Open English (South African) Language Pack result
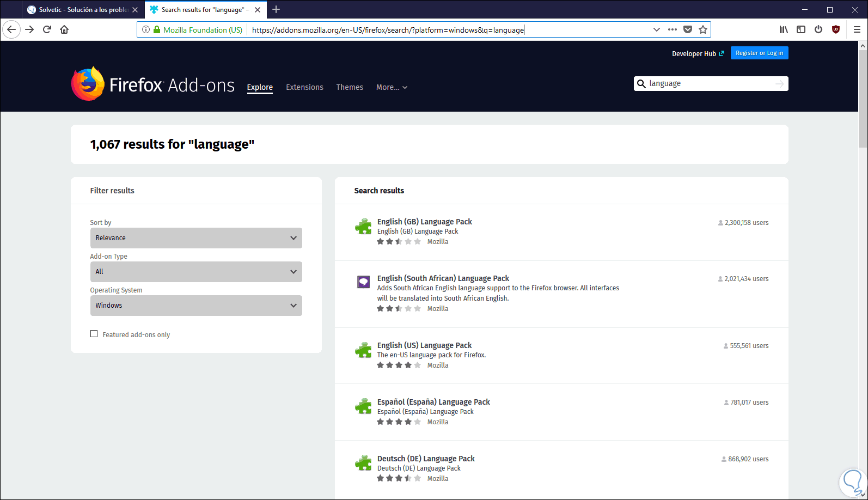 [x=443, y=278]
